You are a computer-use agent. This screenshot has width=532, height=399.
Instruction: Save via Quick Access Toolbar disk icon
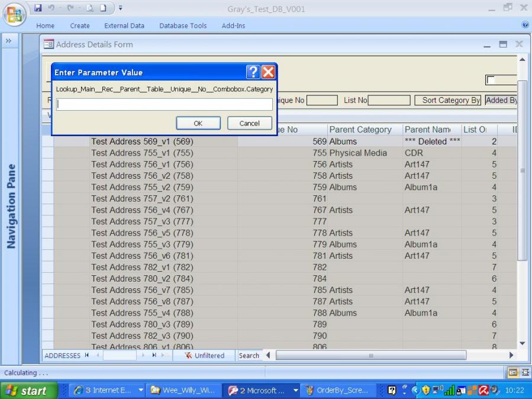click(x=38, y=8)
